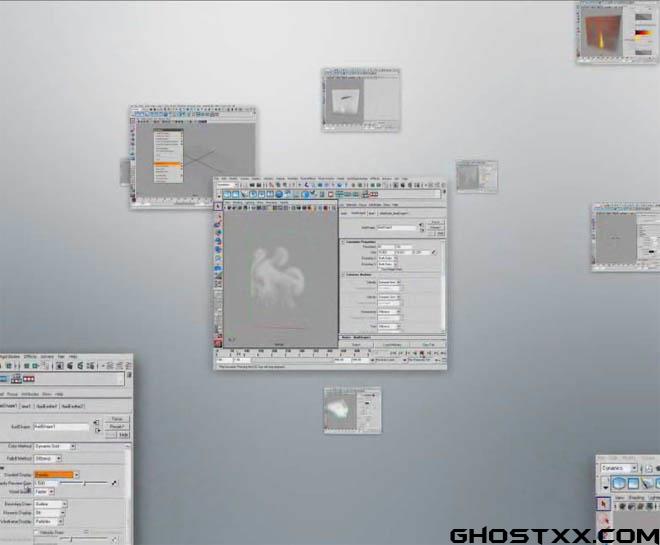Select the orange highlighted menu item in top-left window

pyautogui.click(x=168, y=165)
